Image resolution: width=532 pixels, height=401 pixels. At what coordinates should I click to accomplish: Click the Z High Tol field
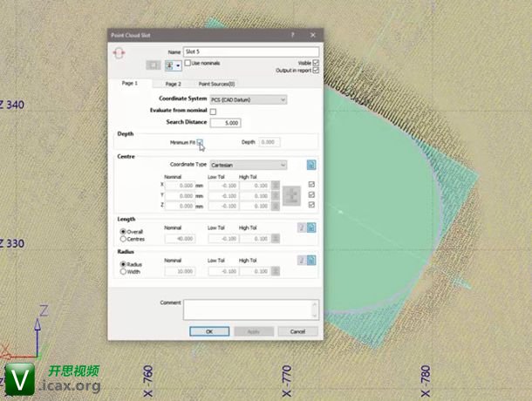256,206
